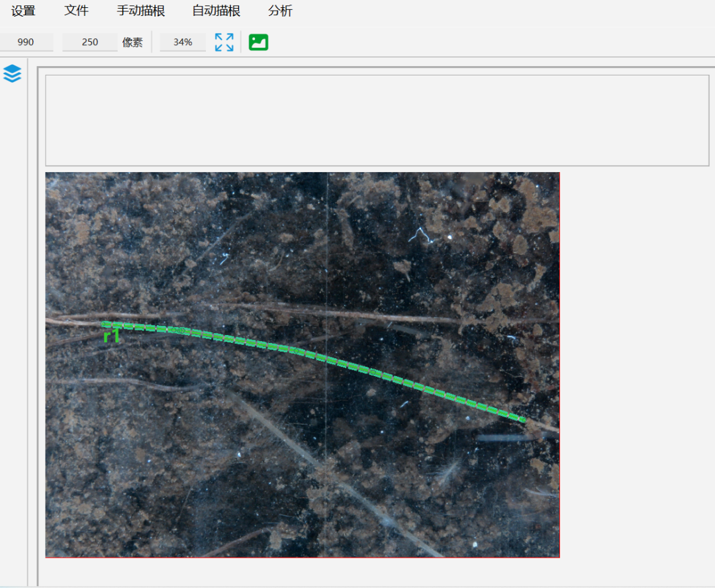Viewport: 715px width, 588px height.
Task: Click the 像素 unit label
Action: pyautogui.click(x=132, y=42)
